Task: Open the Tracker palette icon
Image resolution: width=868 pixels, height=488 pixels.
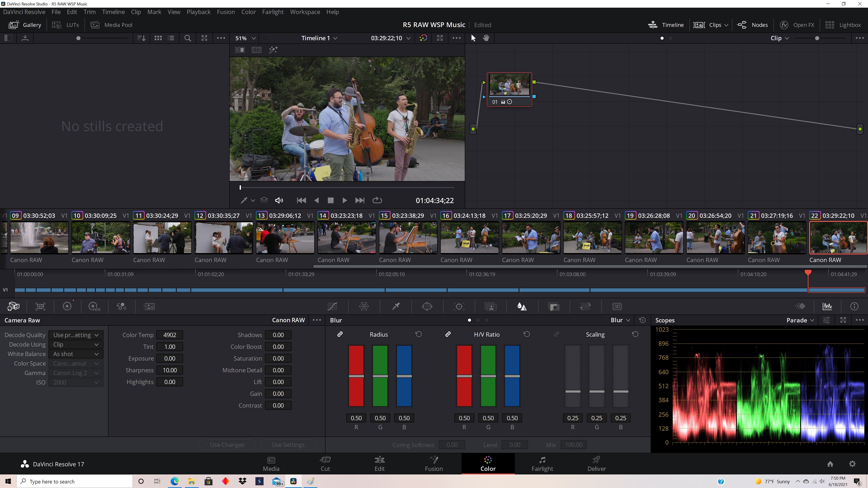Action: [x=459, y=306]
